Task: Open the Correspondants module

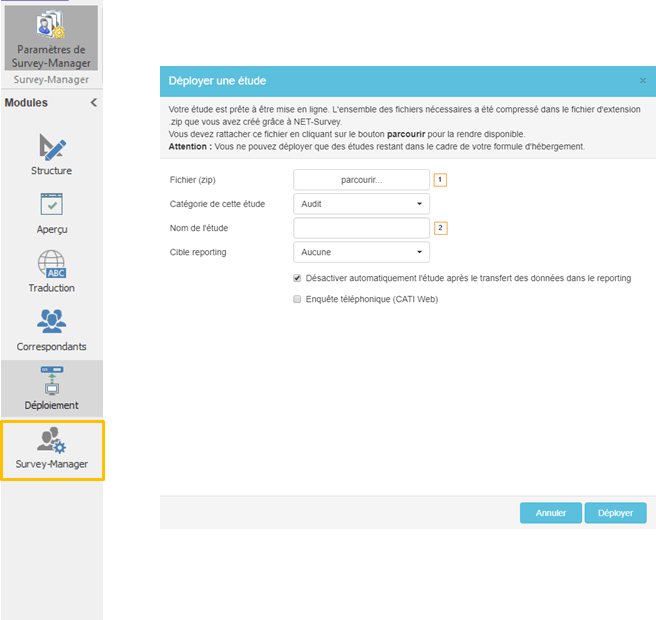Action: [x=51, y=330]
